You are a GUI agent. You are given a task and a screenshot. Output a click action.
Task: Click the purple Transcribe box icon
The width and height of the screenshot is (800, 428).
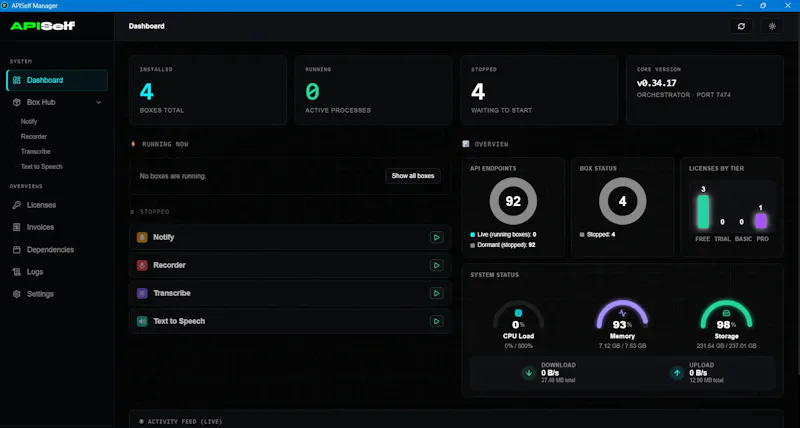142,293
